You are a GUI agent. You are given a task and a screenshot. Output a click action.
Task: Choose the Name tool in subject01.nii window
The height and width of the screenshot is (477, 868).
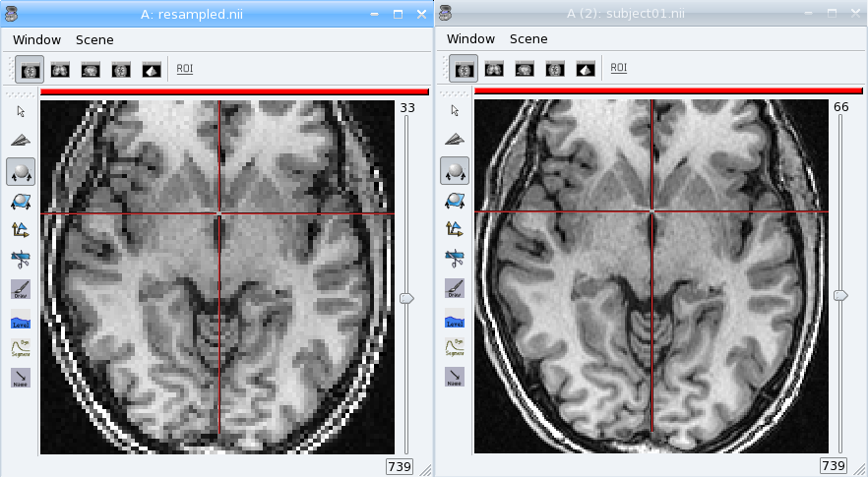coord(455,378)
